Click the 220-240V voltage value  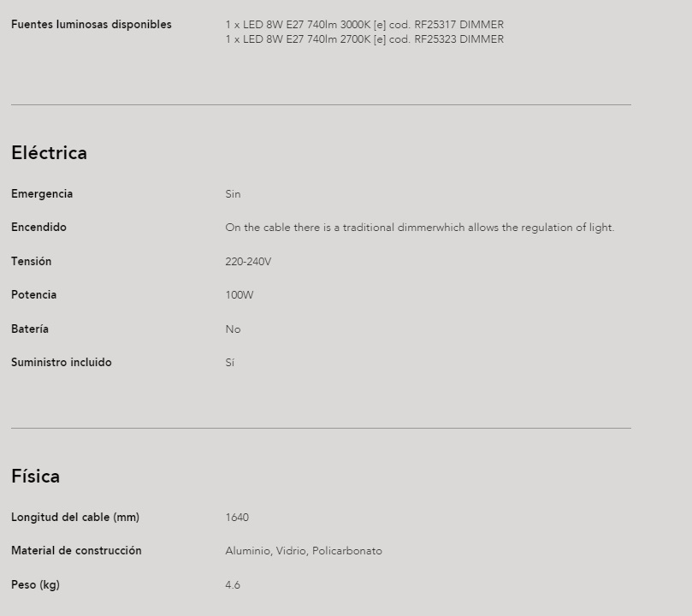pos(248,262)
